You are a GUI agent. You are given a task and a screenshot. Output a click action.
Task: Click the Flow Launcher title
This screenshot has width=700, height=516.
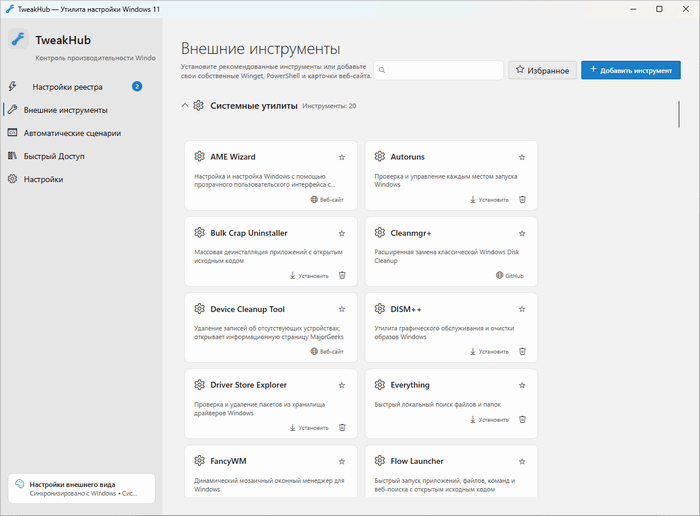tap(417, 461)
